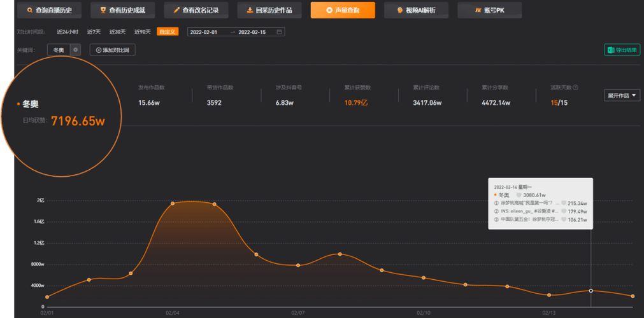644x318 pixels.
Task: Click the 添加对比词 button
Action: point(112,50)
